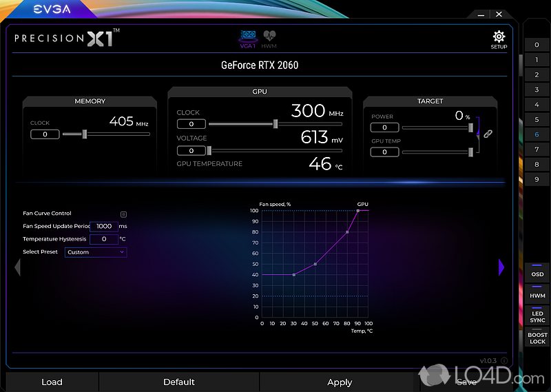Click fan curve point at 30°C
This screenshot has height=392, width=551.
tap(294, 275)
